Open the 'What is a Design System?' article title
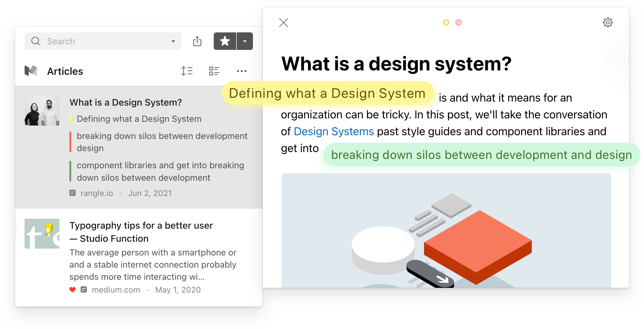 [126, 103]
